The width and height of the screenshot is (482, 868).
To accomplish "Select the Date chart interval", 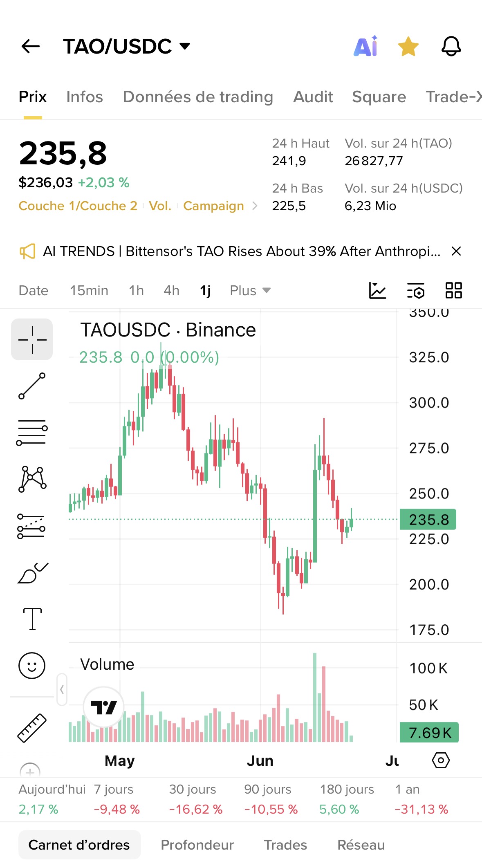I will 34,291.
